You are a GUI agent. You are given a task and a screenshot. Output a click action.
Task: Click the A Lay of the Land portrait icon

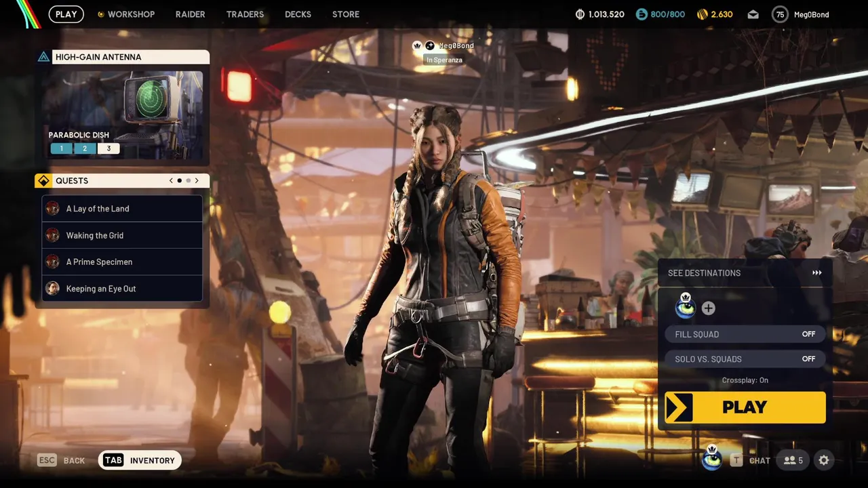pos(52,209)
